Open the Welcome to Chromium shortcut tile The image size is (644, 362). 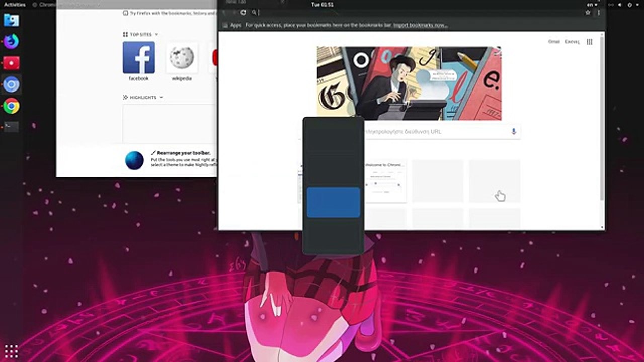pos(385,181)
